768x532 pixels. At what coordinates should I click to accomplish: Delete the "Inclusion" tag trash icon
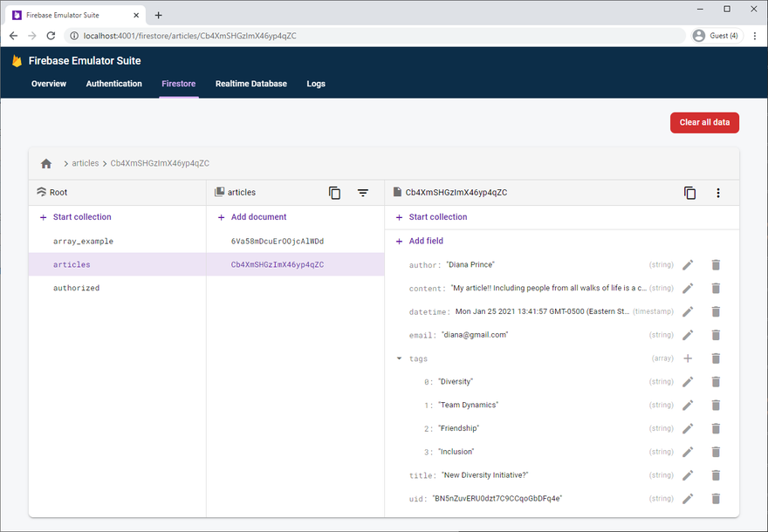pyautogui.click(x=716, y=452)
